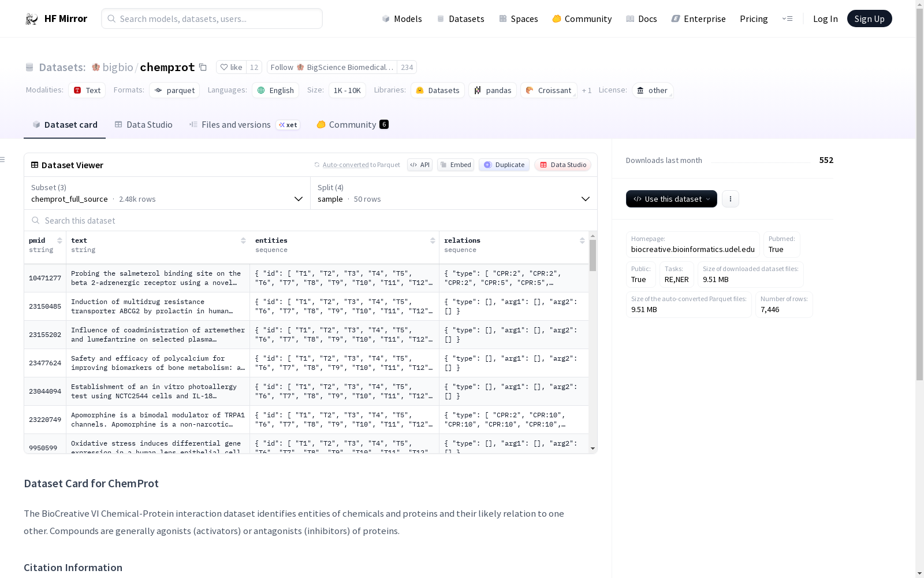The width and height of the screenshot is (924, 578).
Task: Follow BigScience Biomedical organization
Action: (x=332, y=67)
